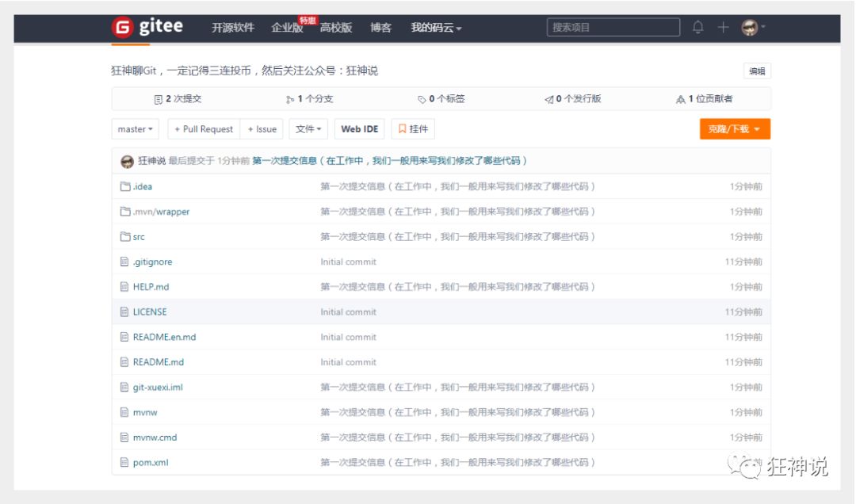Click the Web IDE button
856x504 pixels.
click(x=359, y=128)
